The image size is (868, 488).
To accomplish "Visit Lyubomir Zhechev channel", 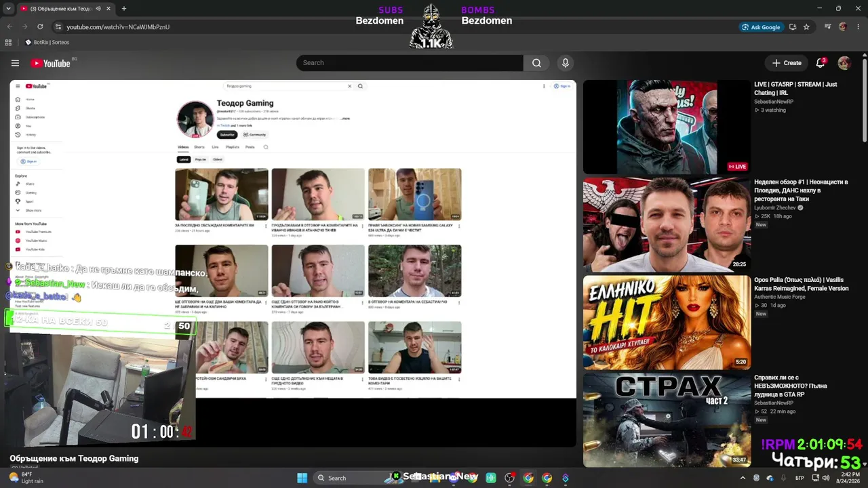I will (x=775, y=207).
